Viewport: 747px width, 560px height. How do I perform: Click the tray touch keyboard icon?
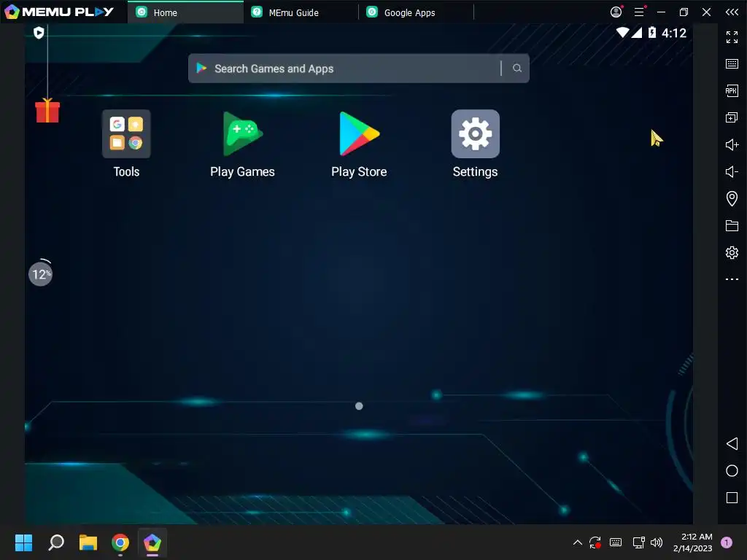[616, 542]
